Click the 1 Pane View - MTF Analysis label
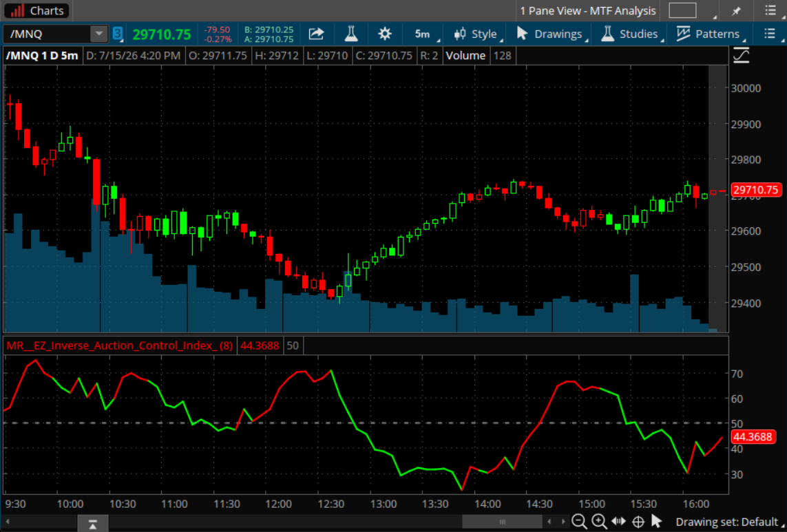The width and height of the screenshot is (787, 532). click(588, 10)
